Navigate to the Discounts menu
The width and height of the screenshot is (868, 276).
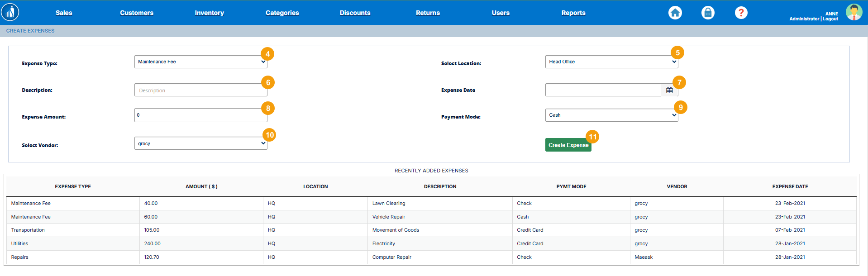[x=355, y=13]
